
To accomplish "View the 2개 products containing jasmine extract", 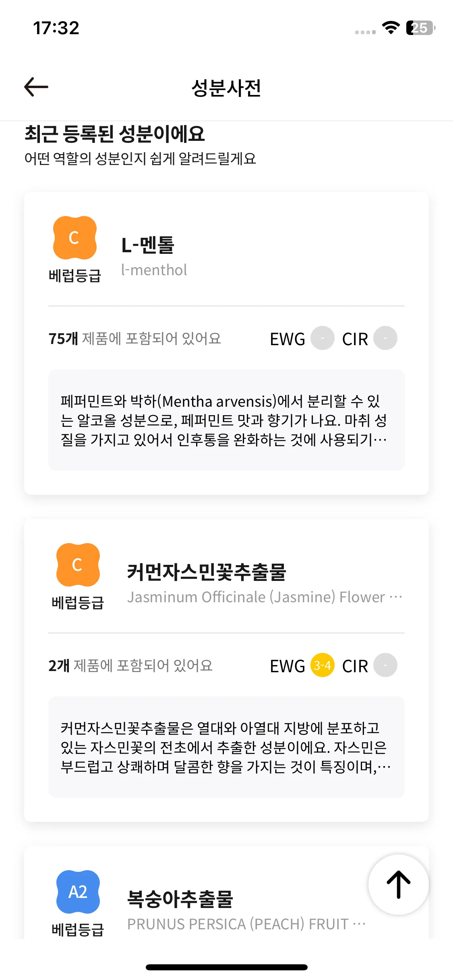I will coord(130,666).
